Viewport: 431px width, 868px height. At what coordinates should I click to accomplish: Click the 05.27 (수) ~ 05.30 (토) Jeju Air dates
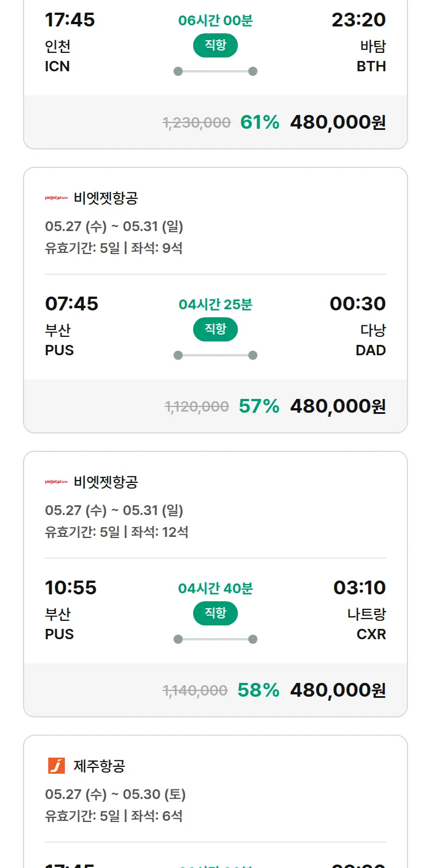116,794
